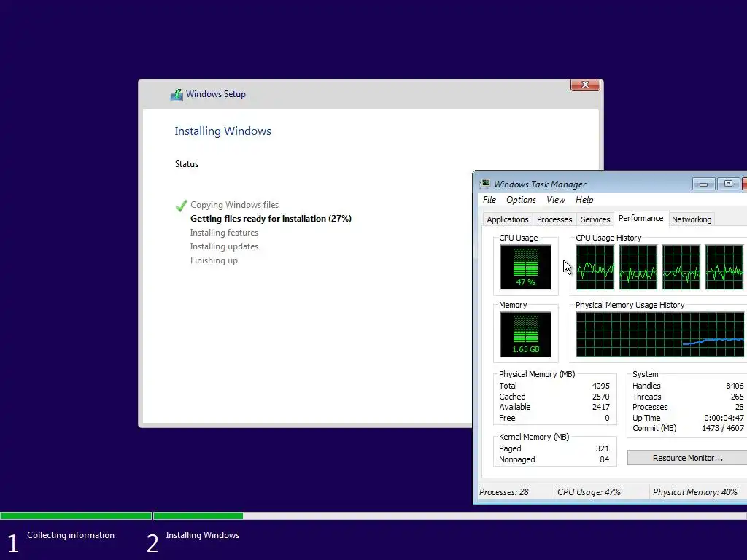The height and width of the screenshot is (560, 747).
Task: Select the Performance tab
Action: 640,218
